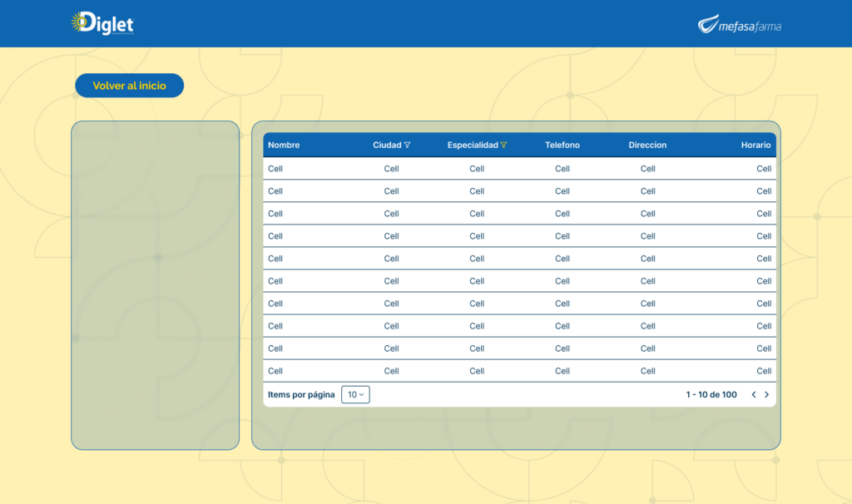Click the 1 - 10 de 100 pagination text
Image resolution: width=852 pixels, height=504 pixels.
click(711, 395)
